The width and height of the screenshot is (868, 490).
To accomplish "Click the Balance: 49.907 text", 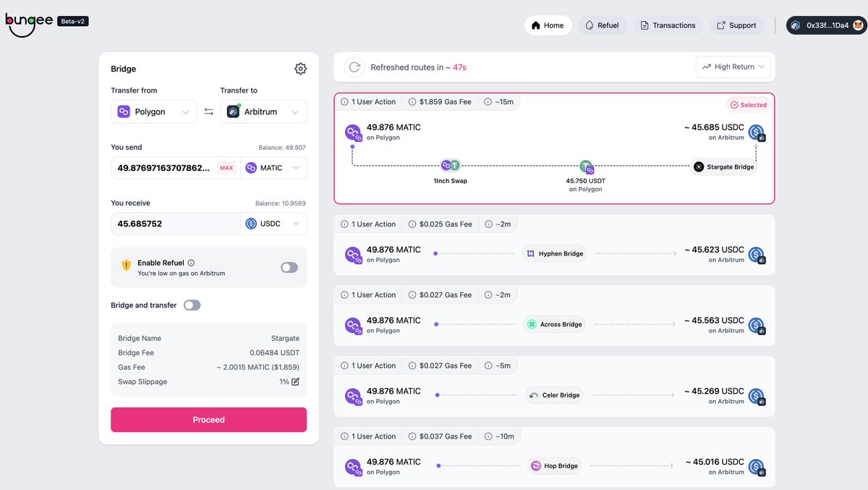I will (282, 148).
